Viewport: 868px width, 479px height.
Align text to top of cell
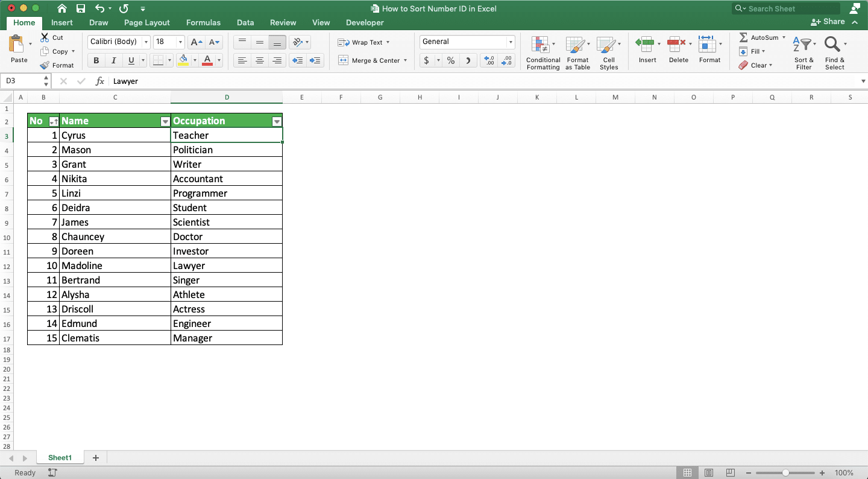[x=242, y=42]
